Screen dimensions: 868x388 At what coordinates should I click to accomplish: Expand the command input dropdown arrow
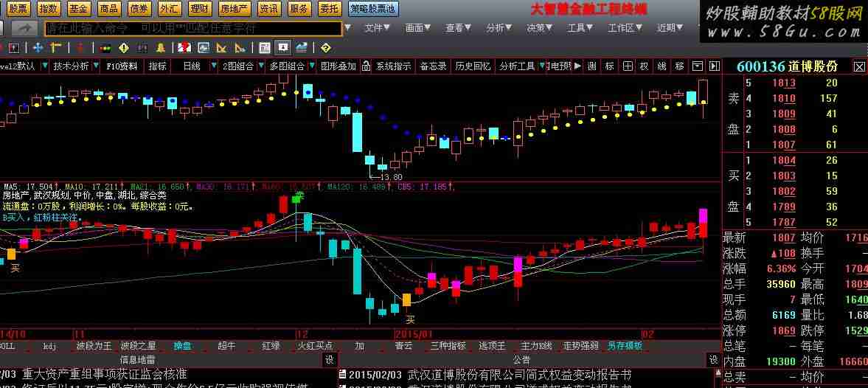(x=347, y=27)
